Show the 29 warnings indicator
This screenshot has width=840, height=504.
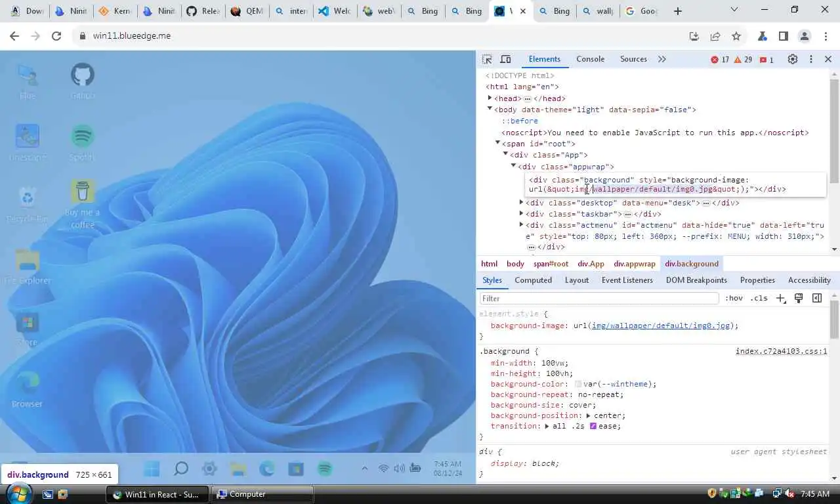[x=743, y=60]
